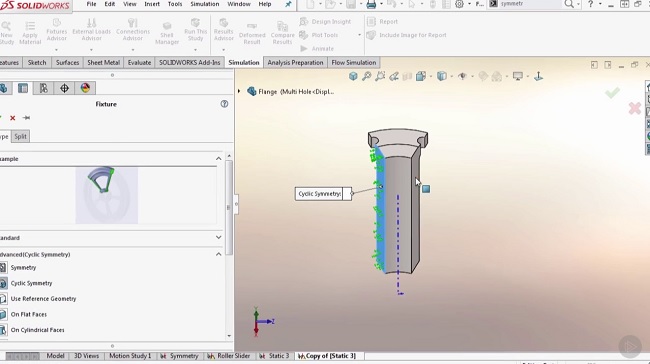Click the Zoom to Fit icon

[x=366, y=76]
